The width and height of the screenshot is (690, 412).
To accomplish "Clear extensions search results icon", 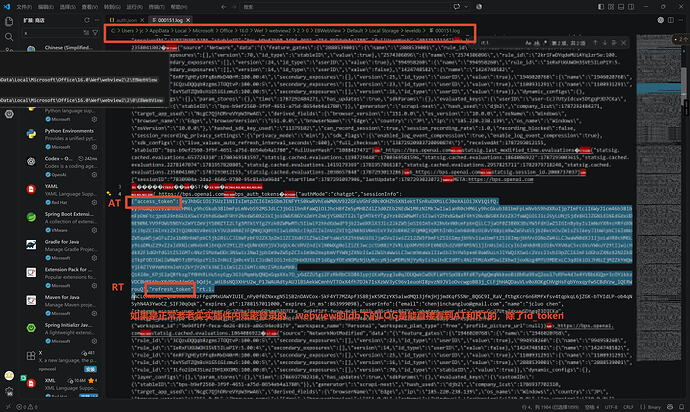I will (x=86, y=33).
